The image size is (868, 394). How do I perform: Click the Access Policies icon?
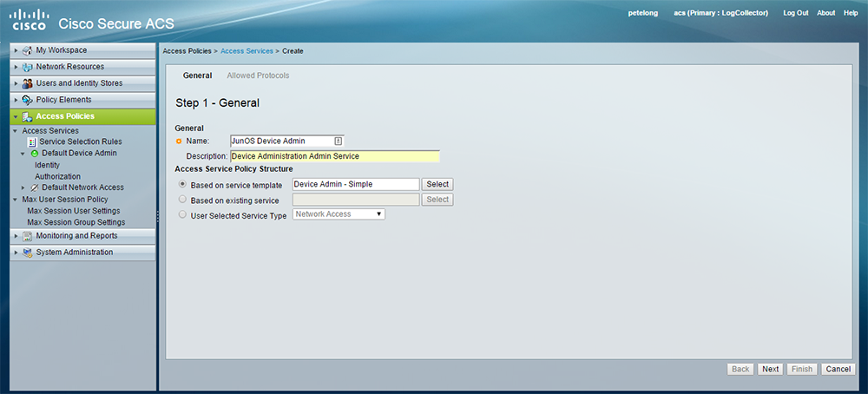click(x=27, y=117)
